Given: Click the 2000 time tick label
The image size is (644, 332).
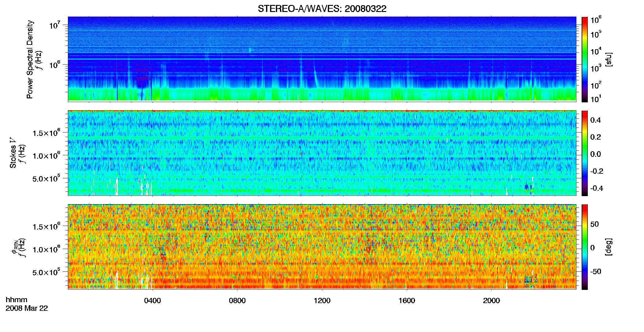Looking at the screenshot, I should [x=491, y=301].
